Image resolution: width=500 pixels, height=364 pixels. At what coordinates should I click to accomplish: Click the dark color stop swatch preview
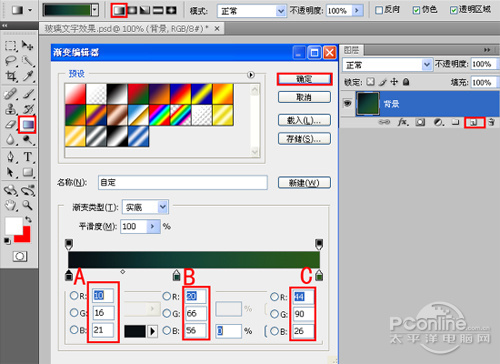point(135,331)
